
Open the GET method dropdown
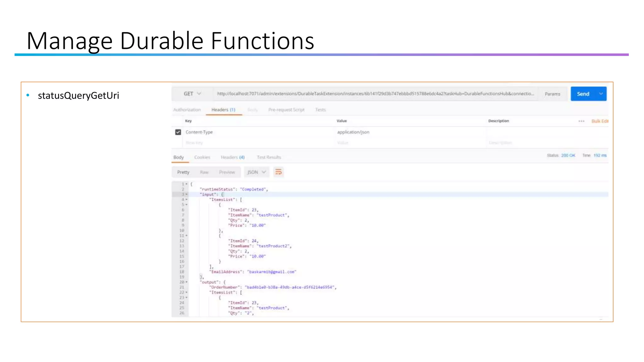pyautogui.click(x=192, y=94)
